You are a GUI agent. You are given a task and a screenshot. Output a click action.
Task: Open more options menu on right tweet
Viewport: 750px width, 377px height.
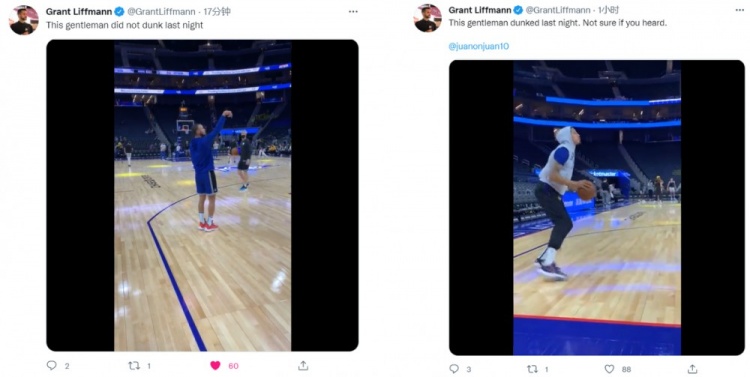tap(739, 10)
